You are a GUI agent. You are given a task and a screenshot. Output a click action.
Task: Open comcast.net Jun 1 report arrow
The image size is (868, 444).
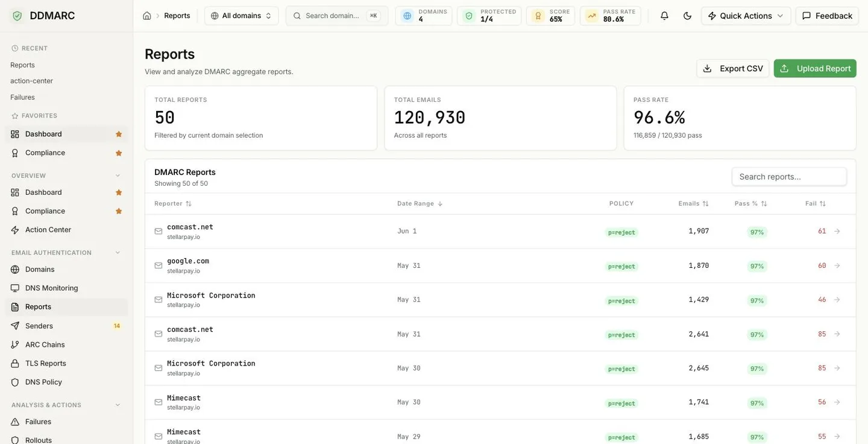pyautogui.click(x=837, y=231)
